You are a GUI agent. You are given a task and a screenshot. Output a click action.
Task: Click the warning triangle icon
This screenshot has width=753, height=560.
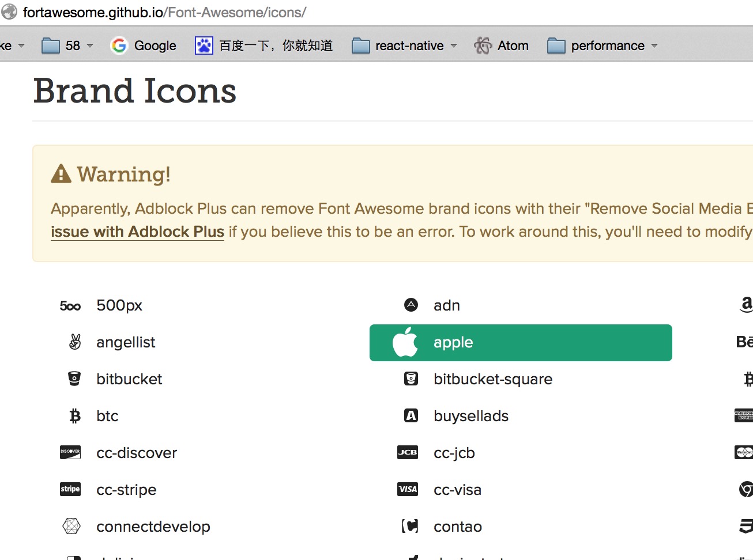(x=61, y=173)
